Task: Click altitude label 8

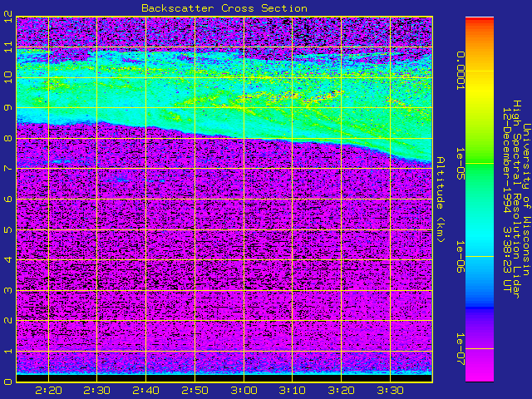Action: point(8,138)
